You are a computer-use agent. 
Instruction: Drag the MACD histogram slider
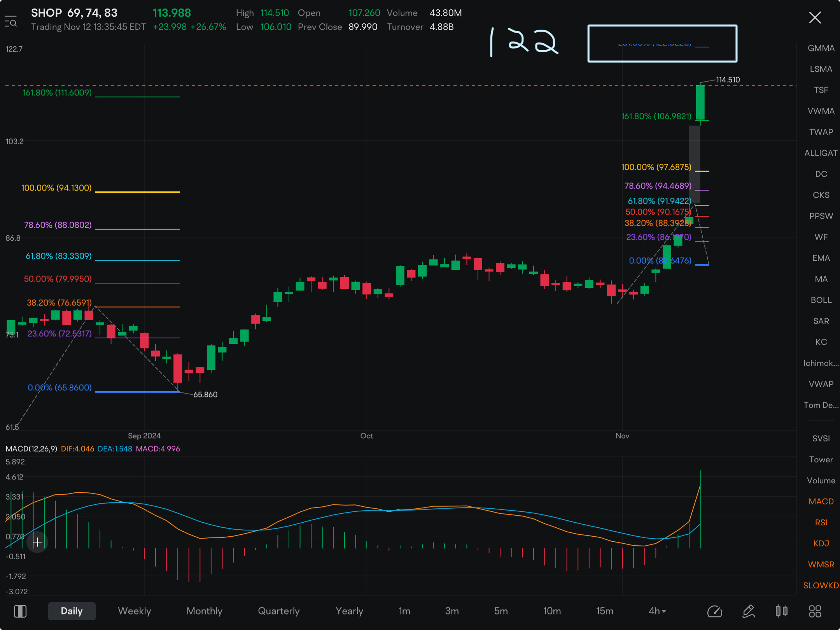tap(38, 541)
